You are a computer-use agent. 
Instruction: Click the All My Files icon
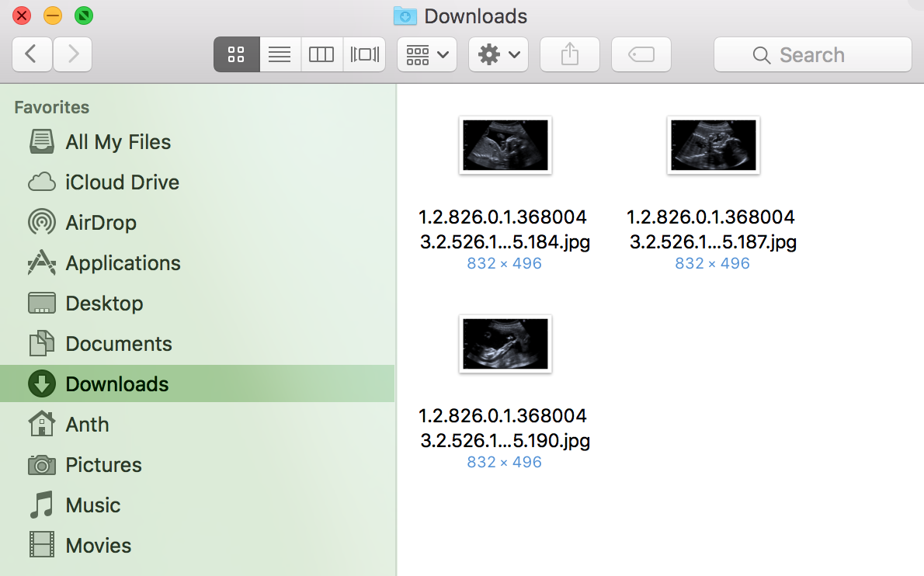42,142
